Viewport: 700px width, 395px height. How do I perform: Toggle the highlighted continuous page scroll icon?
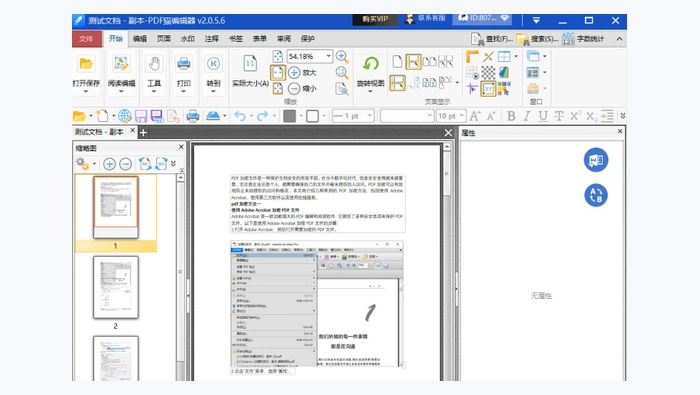[x=413, y=62]
